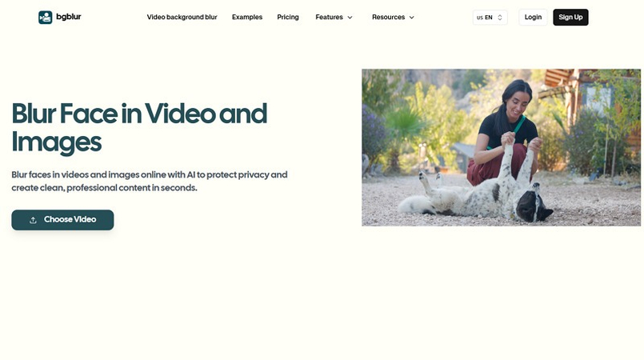644x360 pixels.
Task: Click the bgblur wordmark text
Action: click(69, 17)
